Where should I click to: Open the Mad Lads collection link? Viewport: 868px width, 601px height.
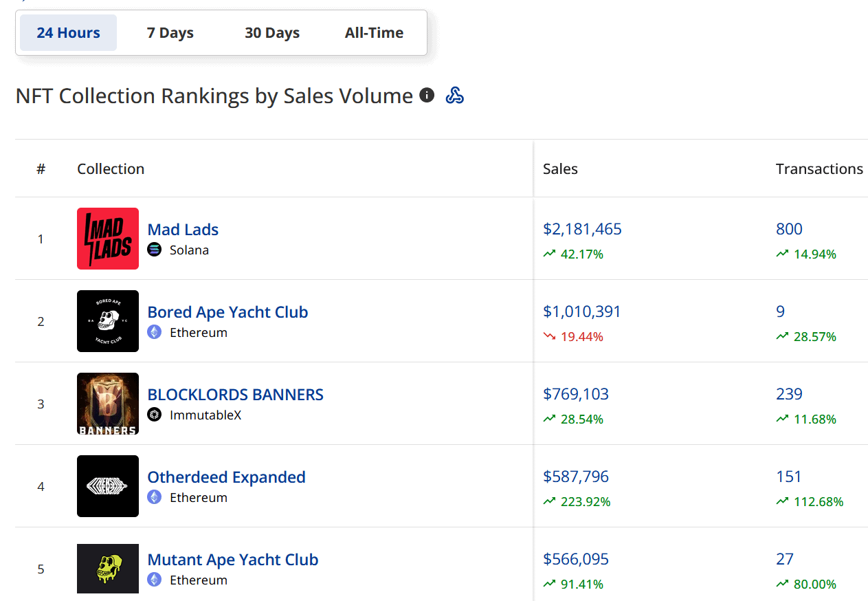pos(183,230)
